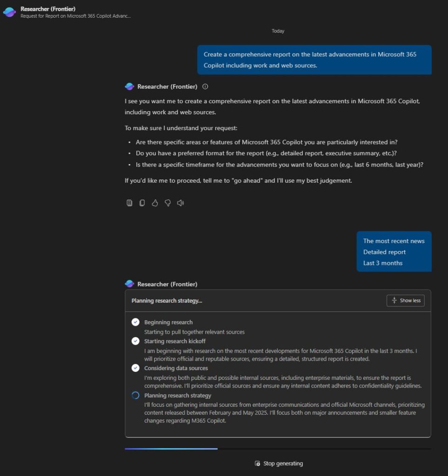Click the 'Beginning research' step title
The height and width of the screenshot is (476, 448).
[x=168, y=322]
